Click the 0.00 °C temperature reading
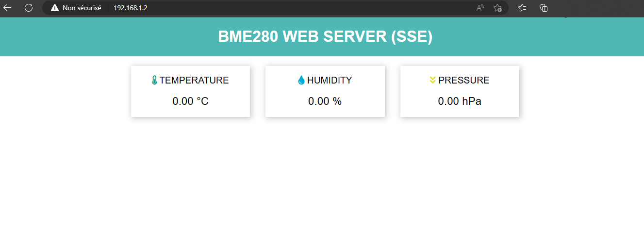644x233 pixels. (x=190, y=101)
